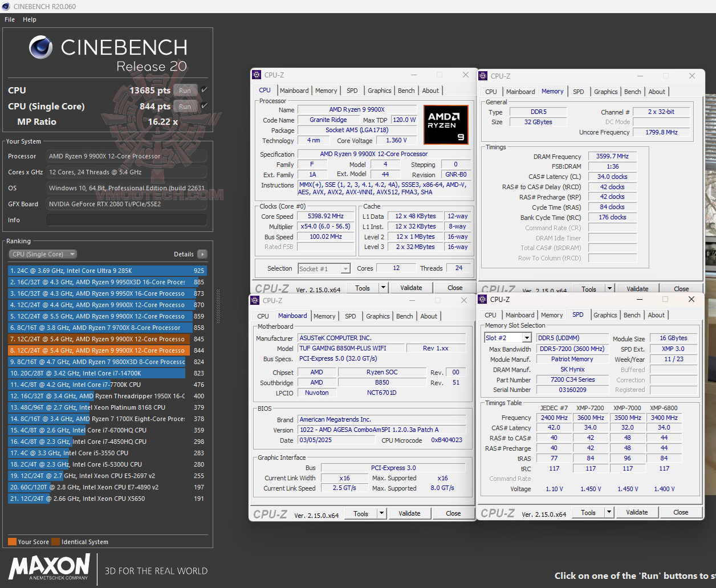This screenshot has width=716, height=588.
Task: Click the AMD Ryzen 9 logo badge
Action: click(446, 124)
